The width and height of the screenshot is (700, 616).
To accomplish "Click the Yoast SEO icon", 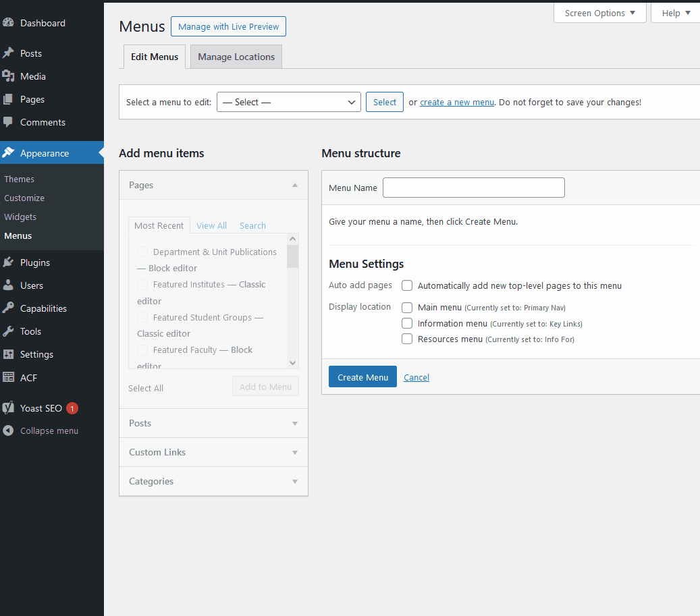I will tap(9, 408).
